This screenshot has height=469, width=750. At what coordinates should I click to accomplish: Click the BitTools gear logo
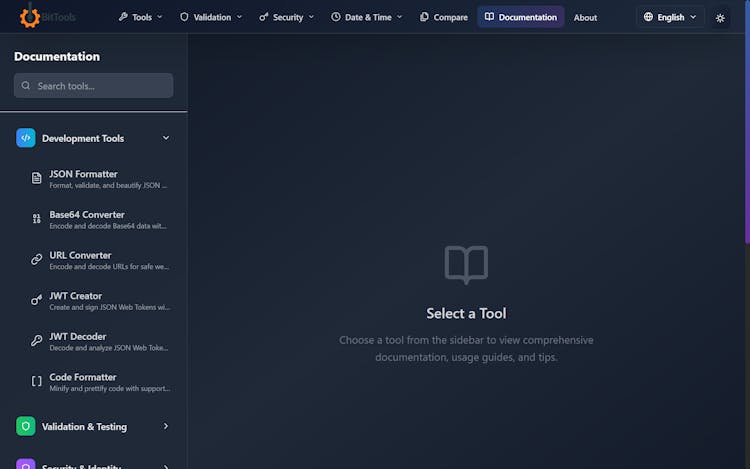30,17
